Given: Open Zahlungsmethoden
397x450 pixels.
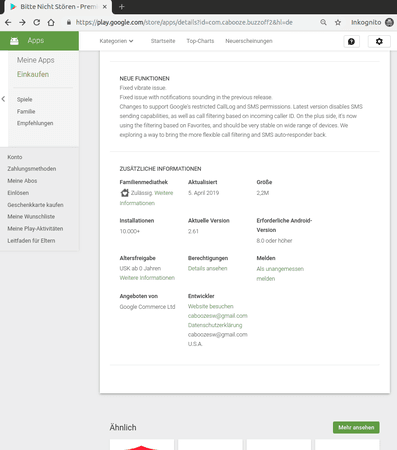Looking at the screenshot, I should (x=32, y=169).
